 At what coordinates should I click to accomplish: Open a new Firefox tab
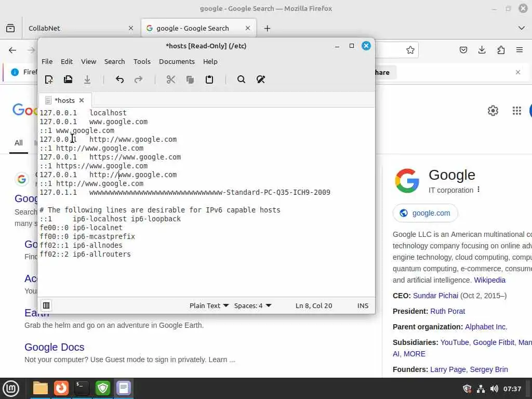tap(268, 28)
